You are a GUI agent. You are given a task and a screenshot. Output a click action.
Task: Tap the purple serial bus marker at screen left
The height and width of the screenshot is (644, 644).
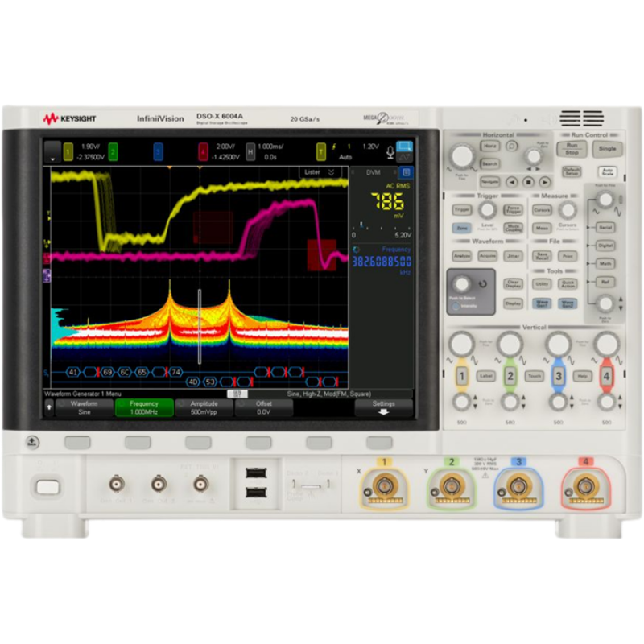point(47,275)
